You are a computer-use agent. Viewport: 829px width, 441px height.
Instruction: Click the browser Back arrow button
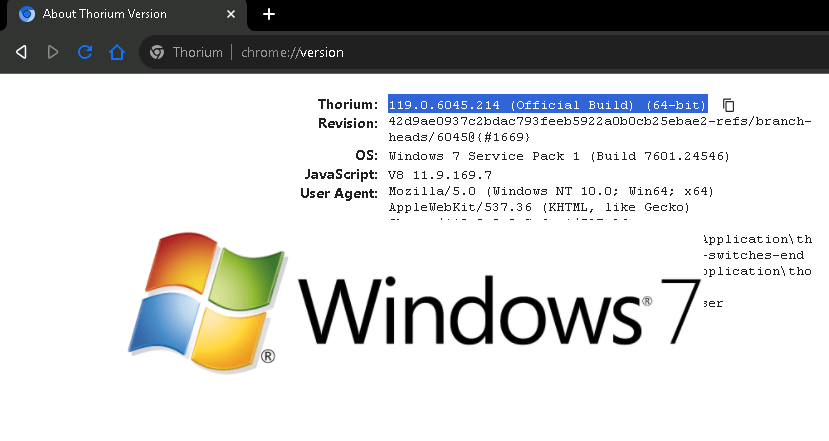(21, 52)
